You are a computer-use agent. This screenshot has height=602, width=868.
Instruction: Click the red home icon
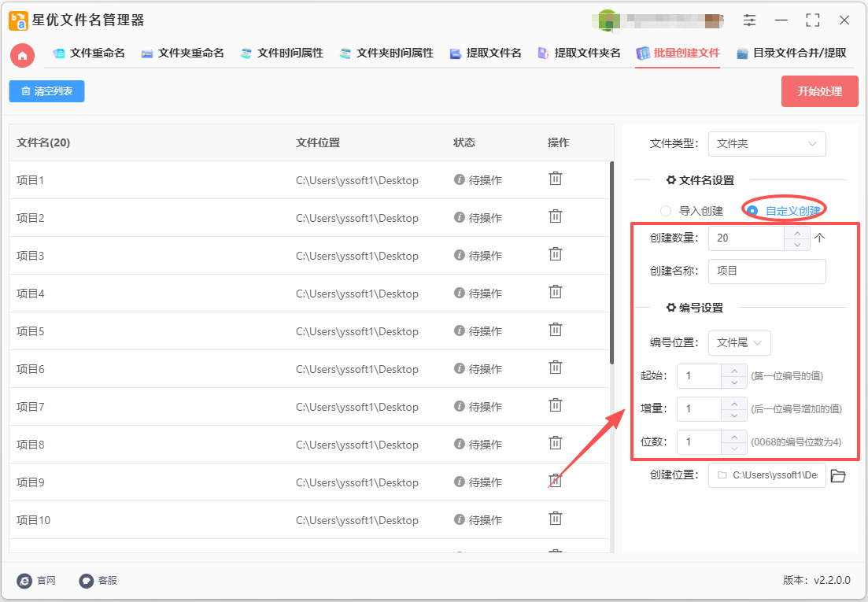click(x=22, y=54)
